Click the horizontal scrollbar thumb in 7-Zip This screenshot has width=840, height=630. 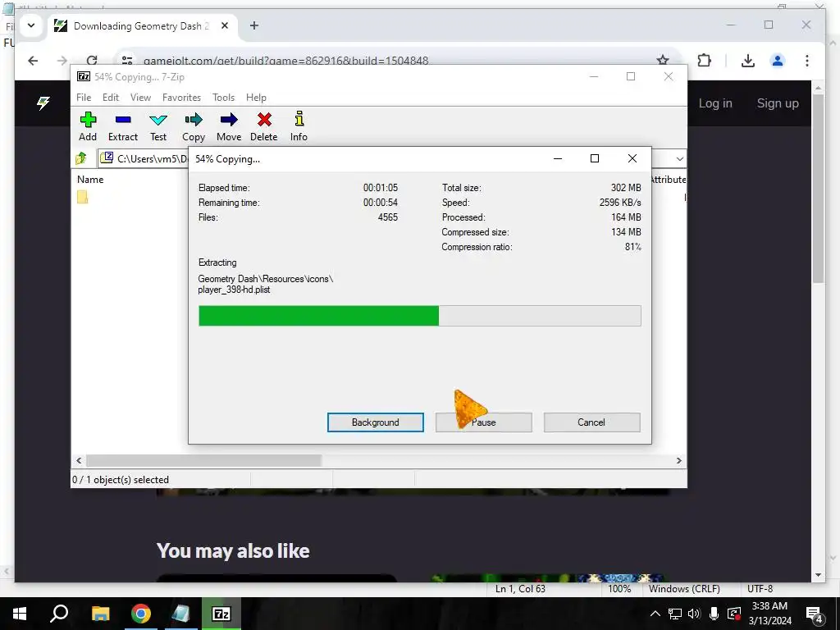(x=203, y=461)
